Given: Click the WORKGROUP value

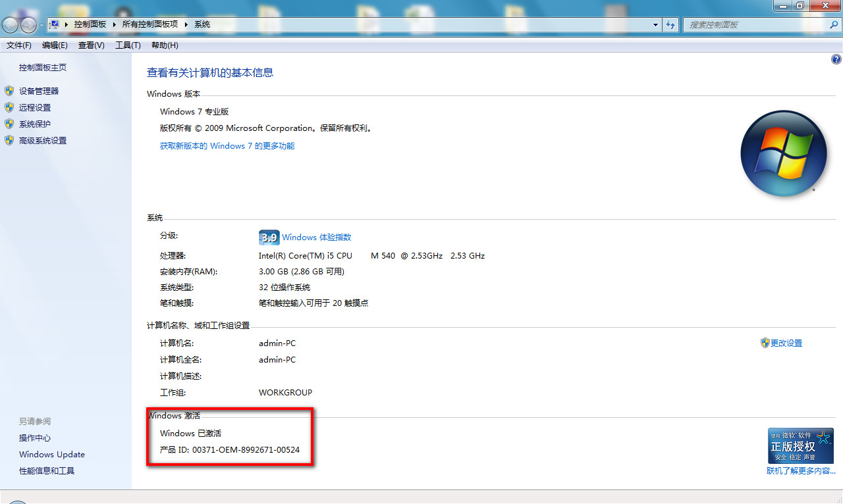Looking at the screenshot, I should (x=286, y=393).
